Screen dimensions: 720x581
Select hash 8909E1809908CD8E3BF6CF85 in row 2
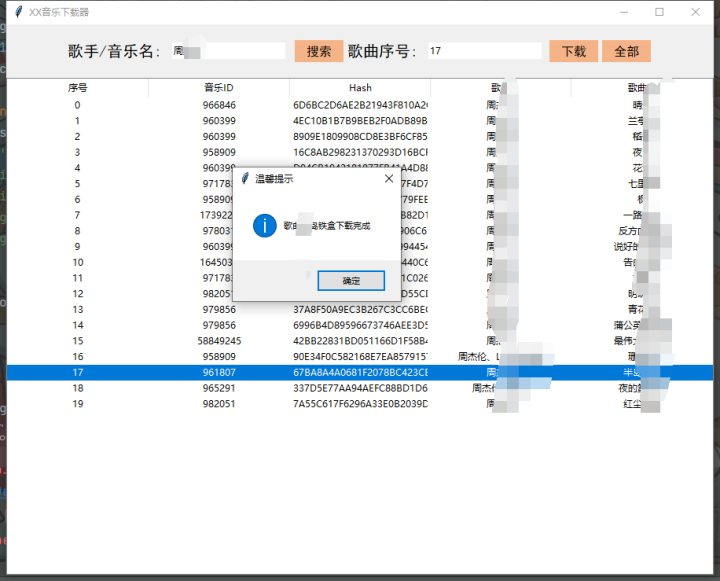pos(360,136)
